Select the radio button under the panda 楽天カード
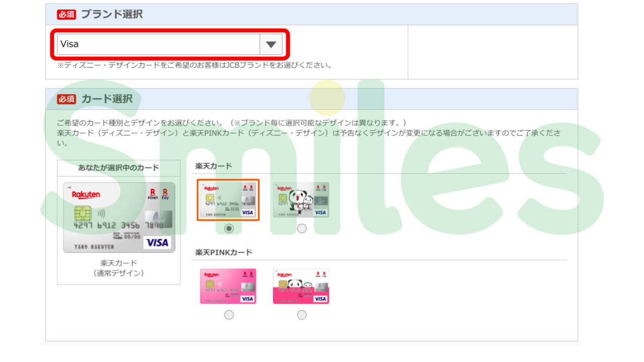The height and width of the screenshot is (362, 644). coord(301,228)
